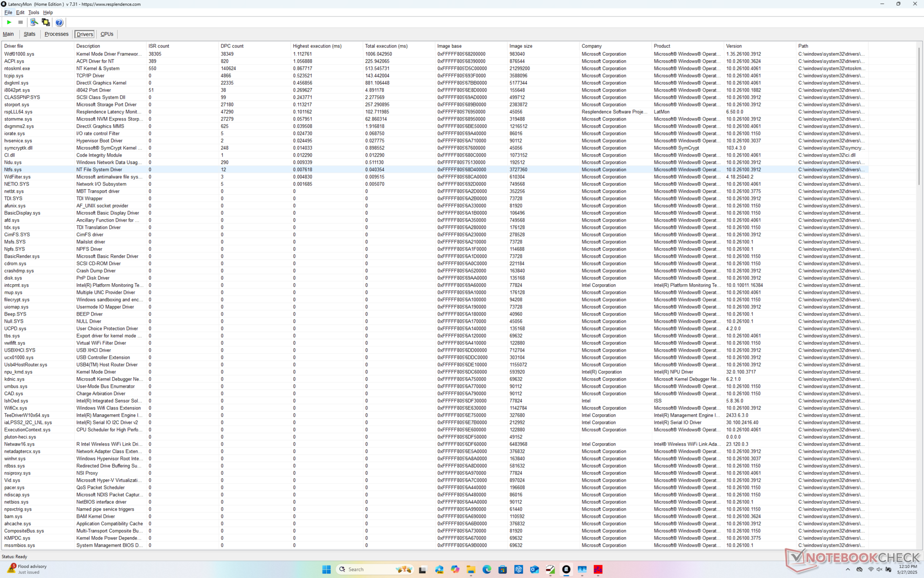
Task: Click the Company column header
Action: click(x=616, y=46)
